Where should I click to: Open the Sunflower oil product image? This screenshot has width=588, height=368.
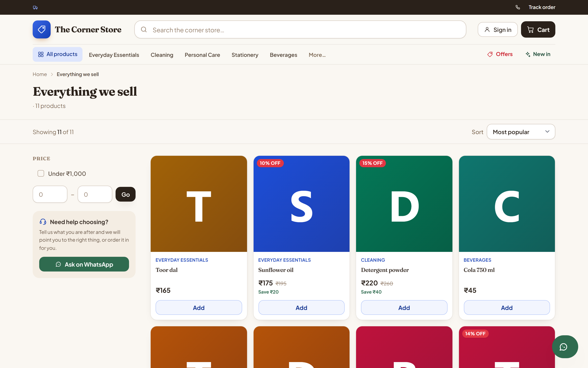click(301, 204)
